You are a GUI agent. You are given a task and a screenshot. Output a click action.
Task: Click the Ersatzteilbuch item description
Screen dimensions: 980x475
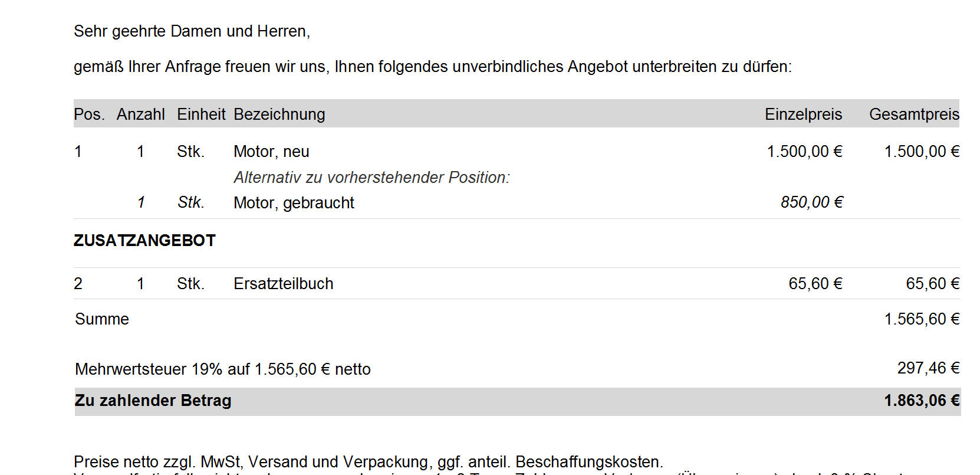283,284
